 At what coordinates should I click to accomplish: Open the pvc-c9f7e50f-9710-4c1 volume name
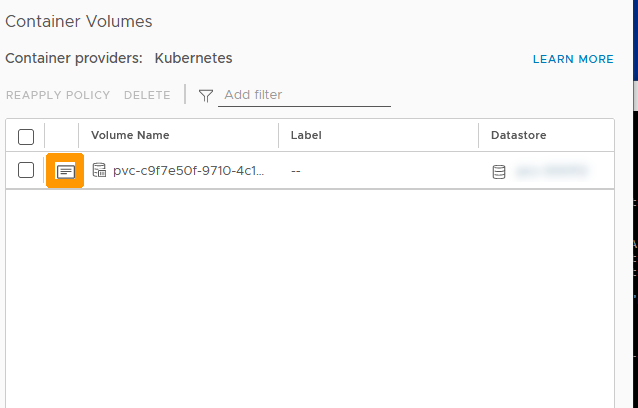point(188,171)
